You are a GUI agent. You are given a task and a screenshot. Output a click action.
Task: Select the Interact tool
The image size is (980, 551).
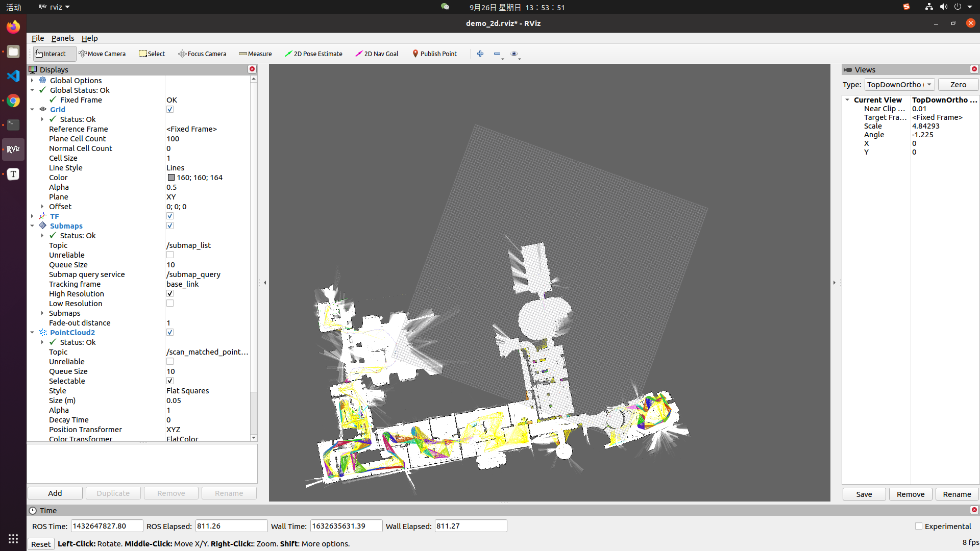53,54
